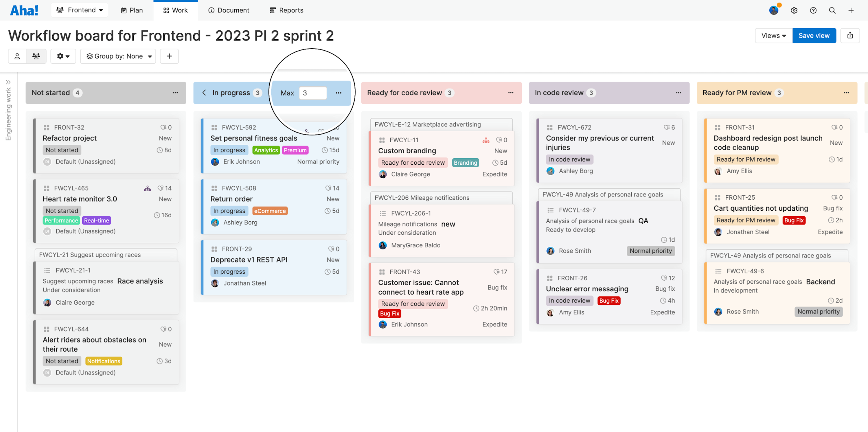Screen dimensions: 868x432
Task: Open the help question mark icon
Action: pyautogui.click(x=813, y=10)
